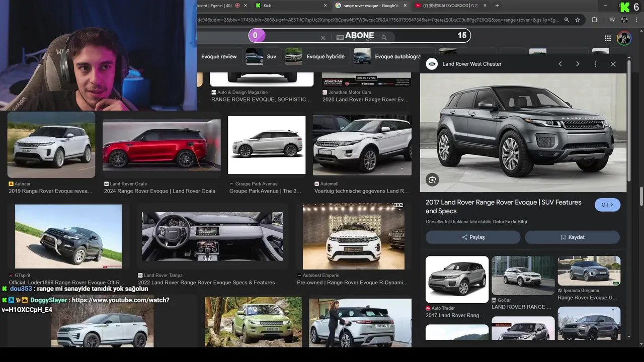This screenshot has height=362, width=644.
Task: Click the large grey Evoque preview image
Action: pyautogui.click(x=523, y=133)
